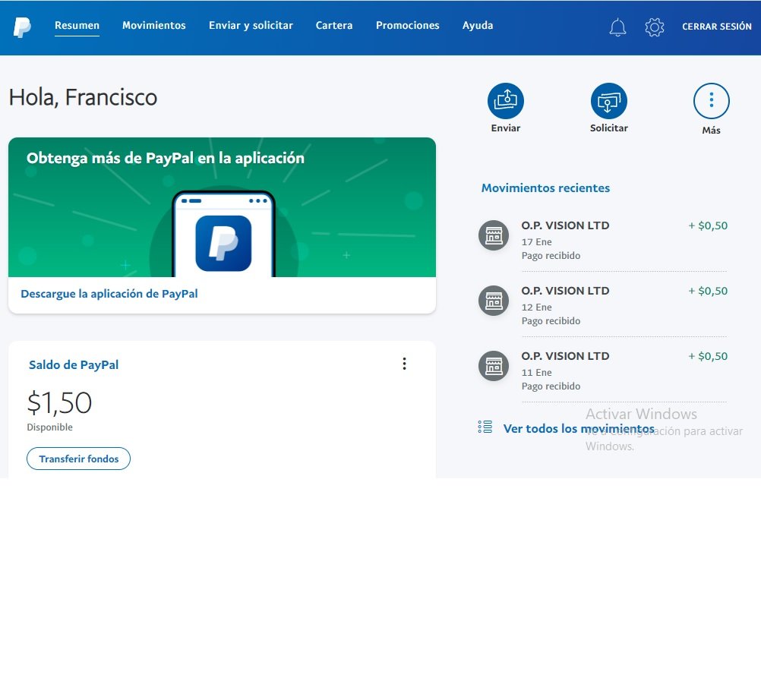Open the Ayuda menu item
Viewport: 761px width, 700px height.
pos(478,26)
